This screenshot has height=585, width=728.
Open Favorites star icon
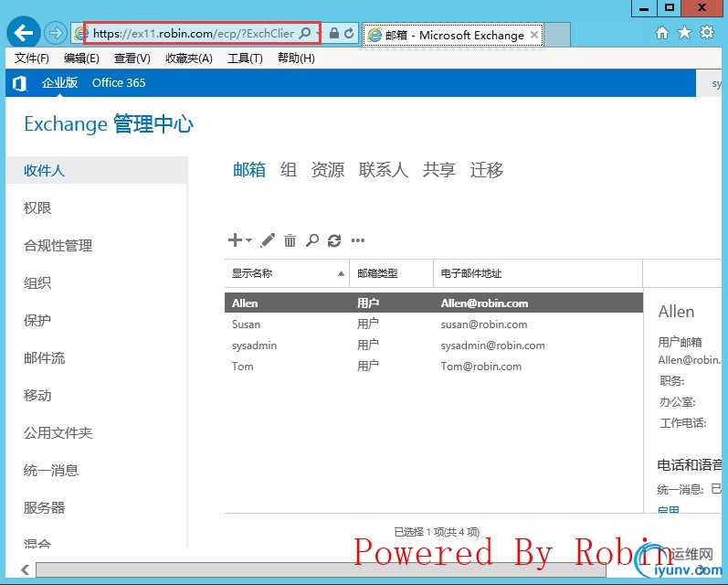[x=684, y=33]
